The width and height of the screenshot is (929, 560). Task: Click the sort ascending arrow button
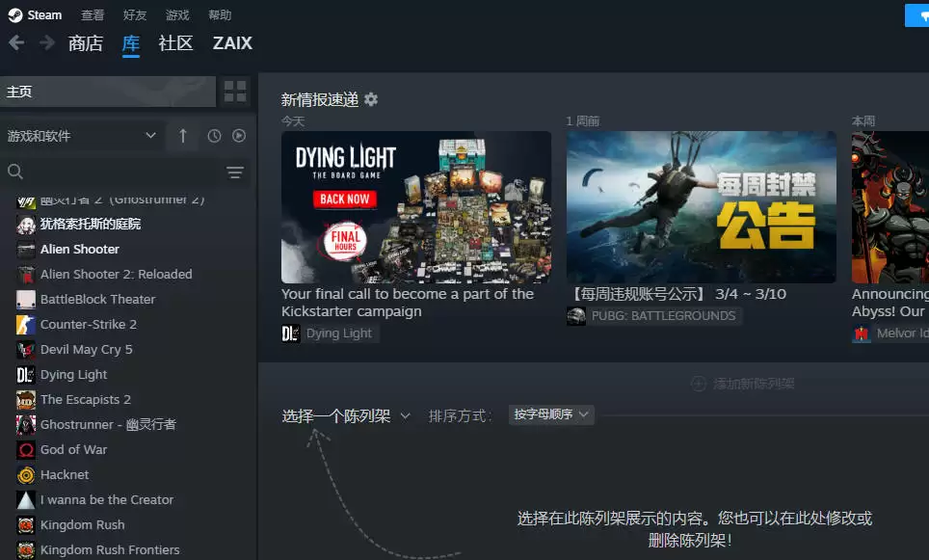coord(183,136)
